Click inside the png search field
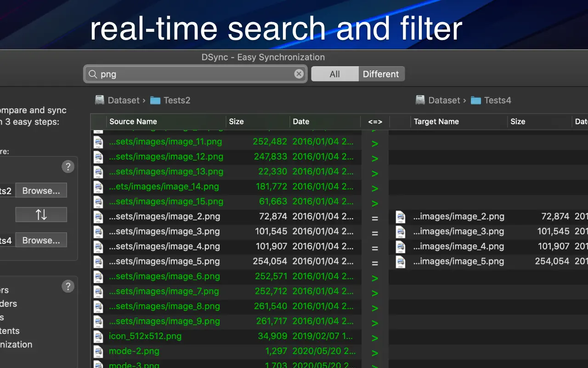The height and width of the screenshot is (368, 588). pyautogui.click(x=193, y=74)
